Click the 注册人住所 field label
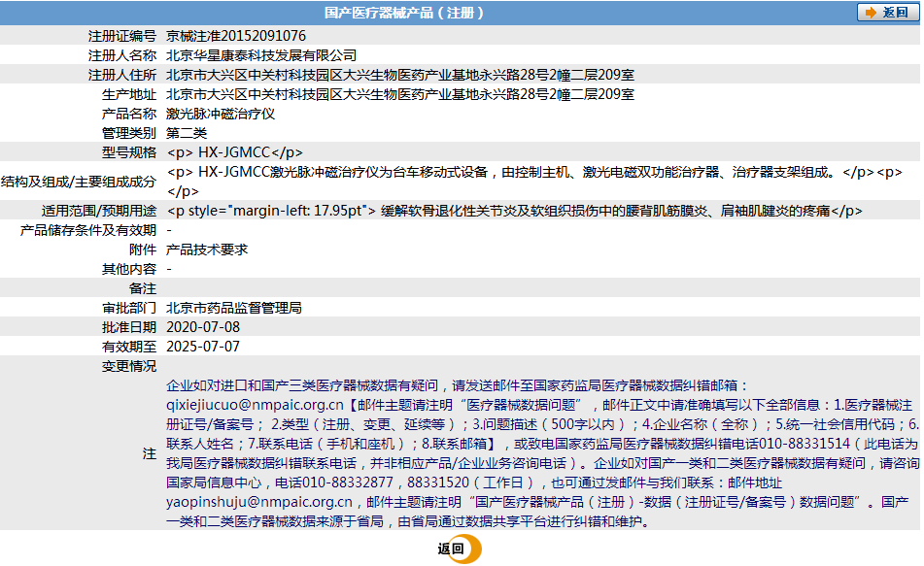 coord(122,75)
